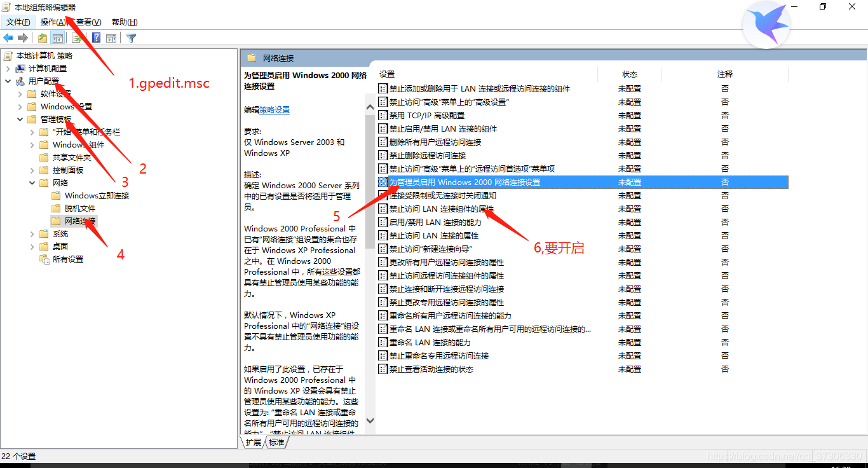
Task: Select row 为管理员启用 Windows 2000 网络连接设置
Action: tap(583, 182)
